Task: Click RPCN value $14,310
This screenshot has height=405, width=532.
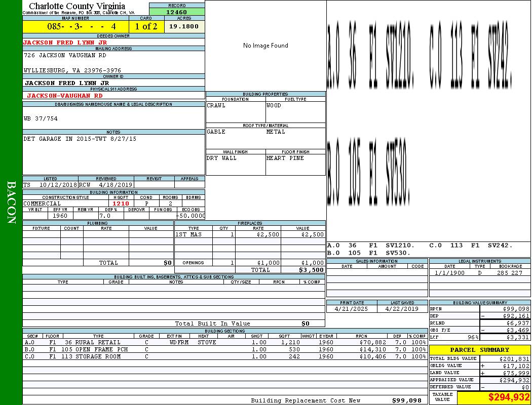Action: 373,349
